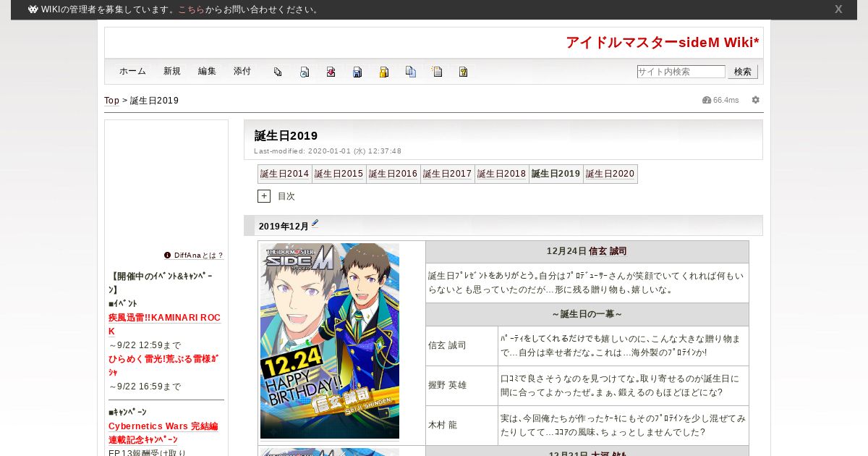Viewport: 868px width, 456px height.
Task: Expand the 目次 table of contents
Action: click(264, 196)
